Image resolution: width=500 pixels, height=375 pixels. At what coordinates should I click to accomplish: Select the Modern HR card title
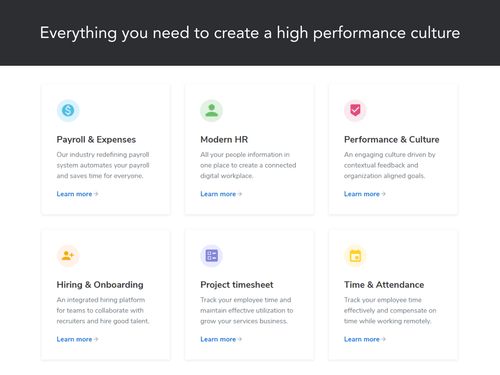(224, 140)
